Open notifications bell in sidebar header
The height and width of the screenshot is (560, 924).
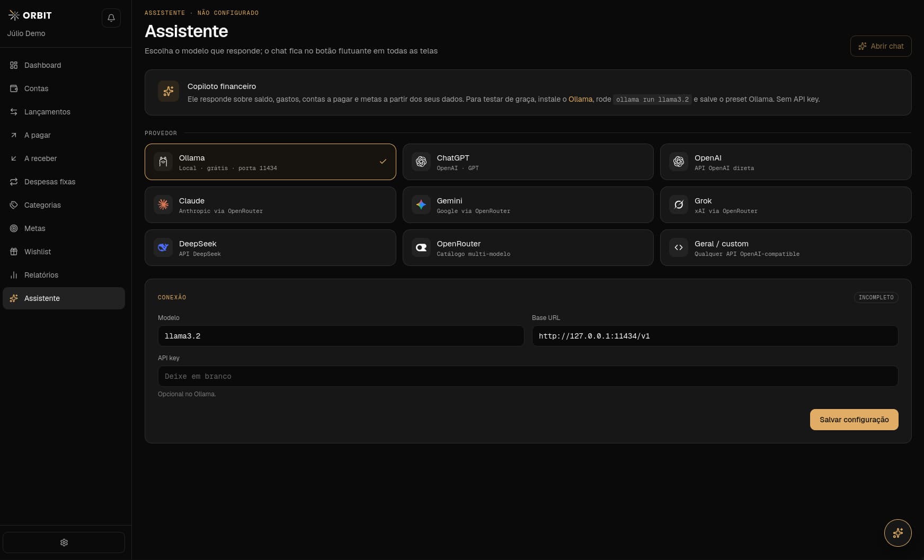coord(111,18)
